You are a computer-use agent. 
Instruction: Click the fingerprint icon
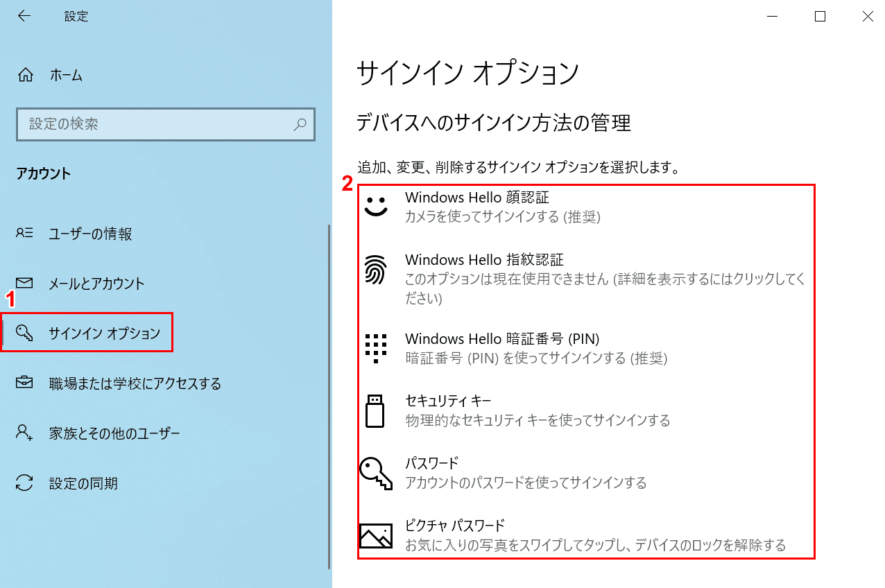(x=375, y=270)
